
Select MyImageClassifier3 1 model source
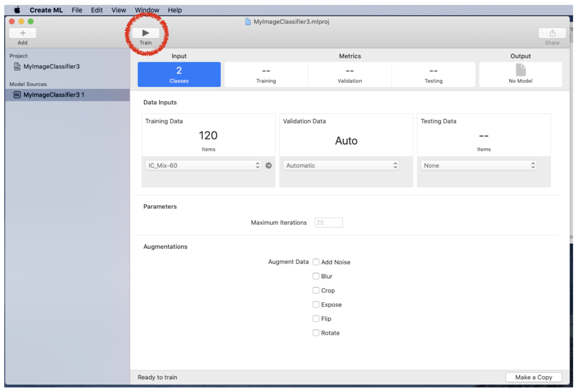pyautogui.click(x=54, y=95)
